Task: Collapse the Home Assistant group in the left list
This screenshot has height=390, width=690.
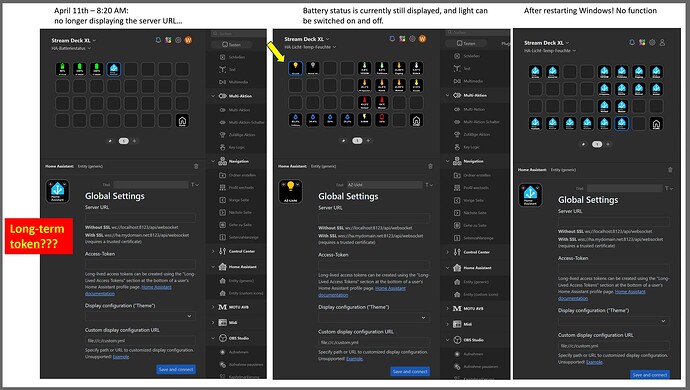Action: 213,267
